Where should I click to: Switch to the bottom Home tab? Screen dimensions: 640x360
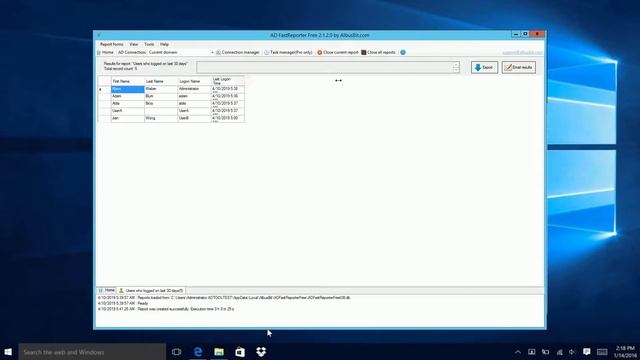(x=107, y=290)
